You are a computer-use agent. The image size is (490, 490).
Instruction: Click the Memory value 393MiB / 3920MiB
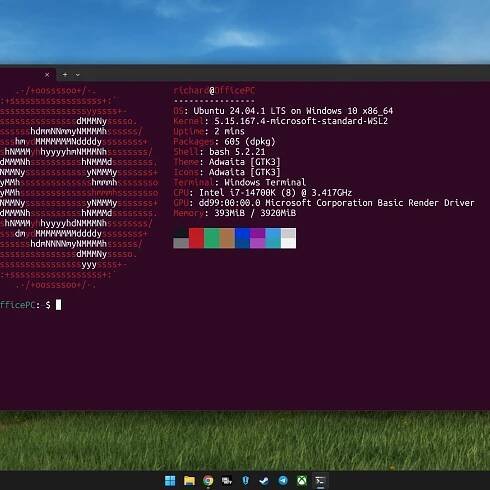[255, 213]
